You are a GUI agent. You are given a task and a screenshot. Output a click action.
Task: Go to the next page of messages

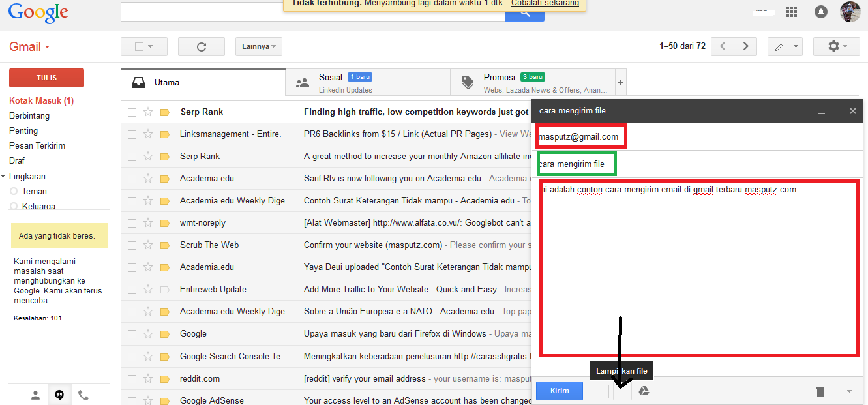click(745, 46)
